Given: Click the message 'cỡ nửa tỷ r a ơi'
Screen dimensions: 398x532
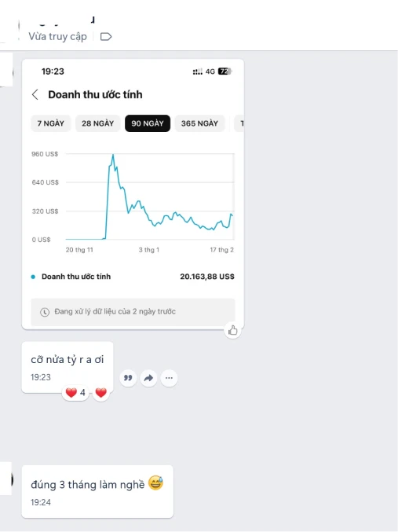Looking at the screenshot, I should coord(68,360).
